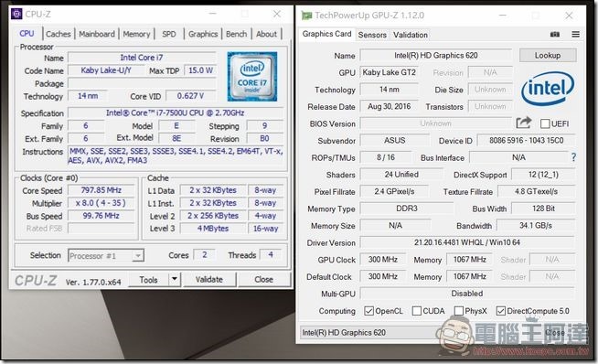Open the Memory tab in CPU-Z
This screenshot has height=364, width=598.
click(x=136, y=34)
